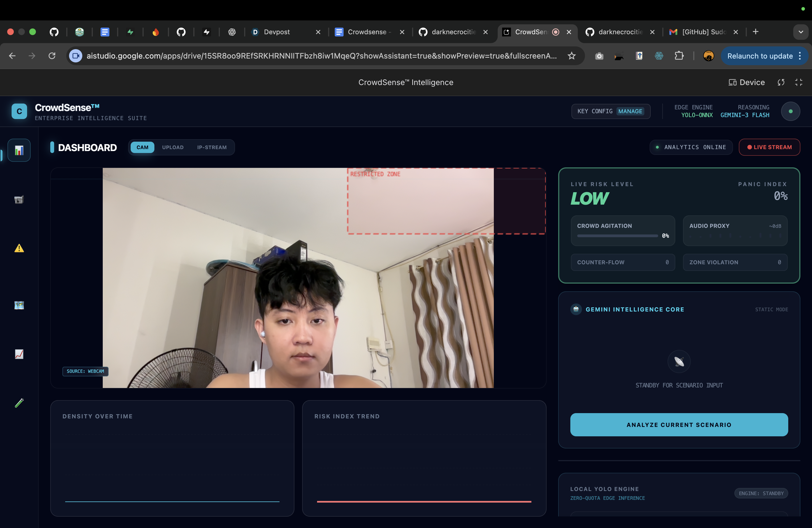Expand the Chrome tab search dropdown
This screenshot has height=528, width=812.
[x=801, y=32]
